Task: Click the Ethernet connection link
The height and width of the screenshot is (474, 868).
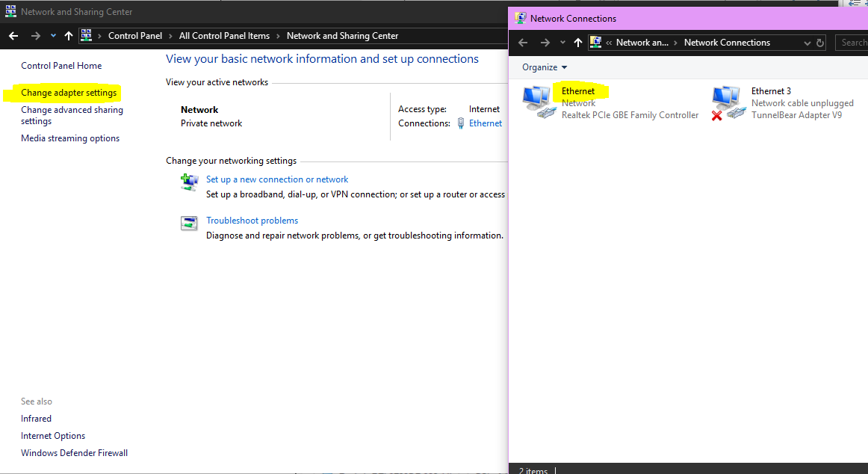Action: 486,123
